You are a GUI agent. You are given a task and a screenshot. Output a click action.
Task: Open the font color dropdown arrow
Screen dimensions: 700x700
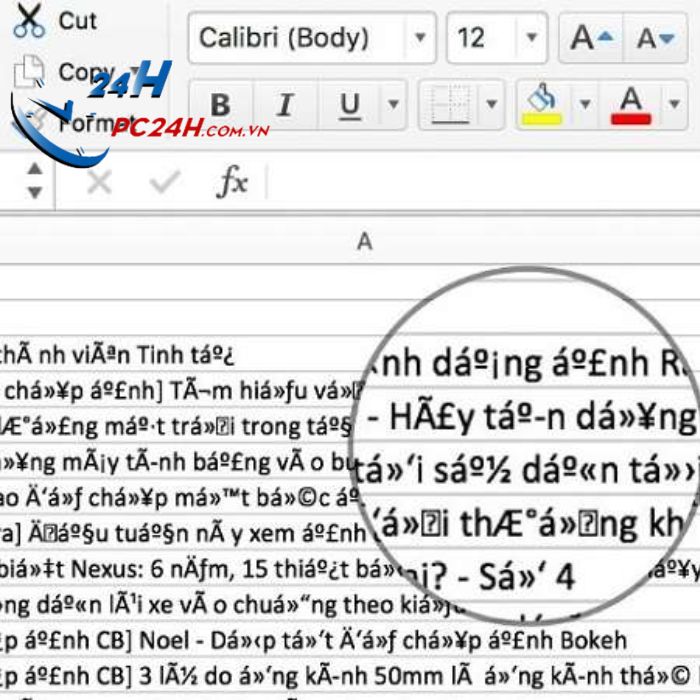click(x=674, y=105)
